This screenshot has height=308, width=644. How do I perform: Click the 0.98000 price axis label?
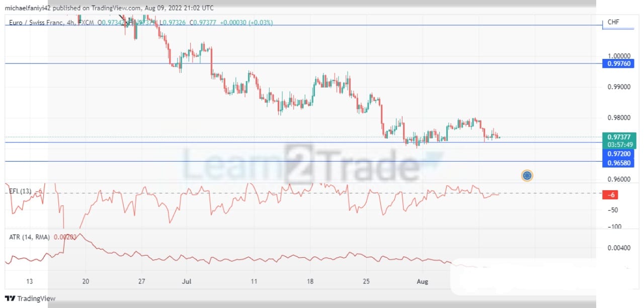618,118
